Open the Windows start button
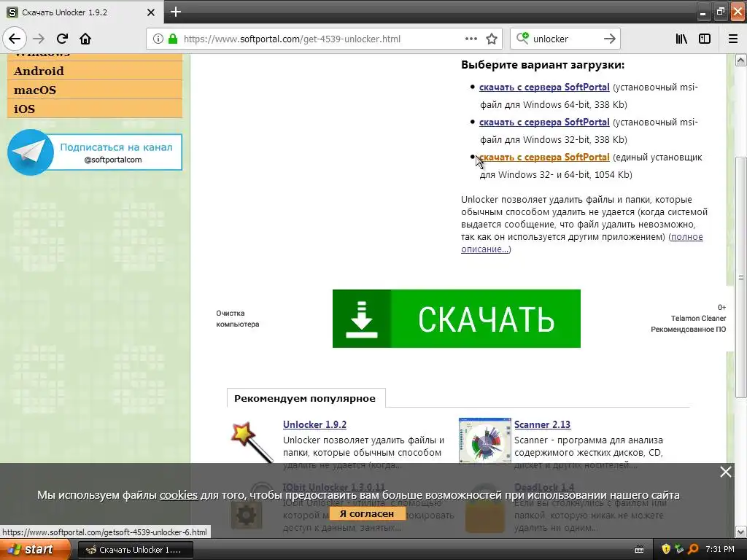Screen dimensions: 747x560 (x=34, y=550)
